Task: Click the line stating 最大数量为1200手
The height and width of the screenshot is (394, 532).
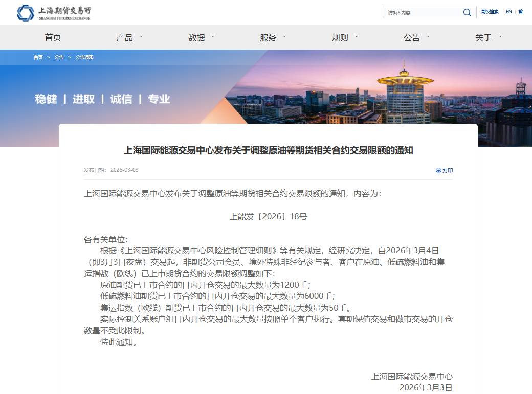Action: (x=205, y=285)
